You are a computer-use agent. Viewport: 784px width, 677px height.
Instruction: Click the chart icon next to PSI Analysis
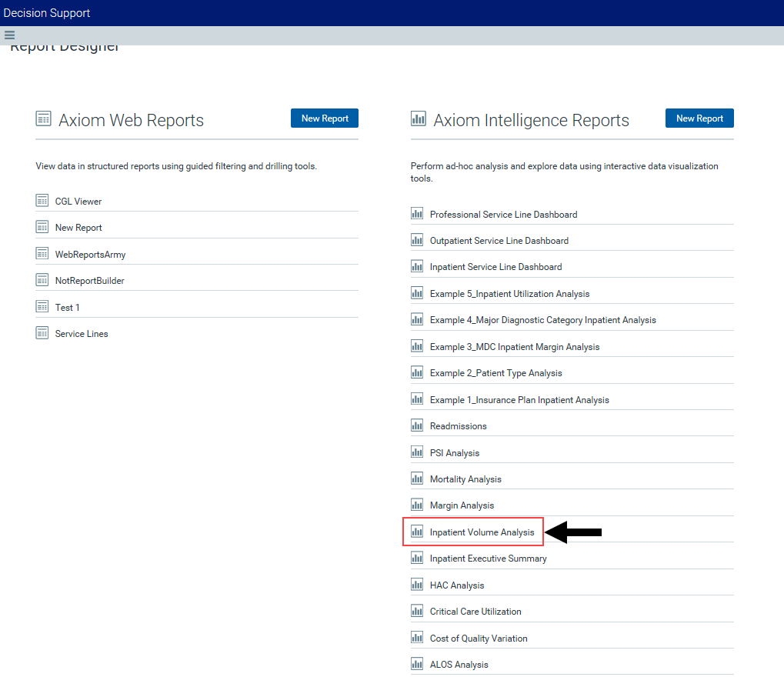pos(417,452)
